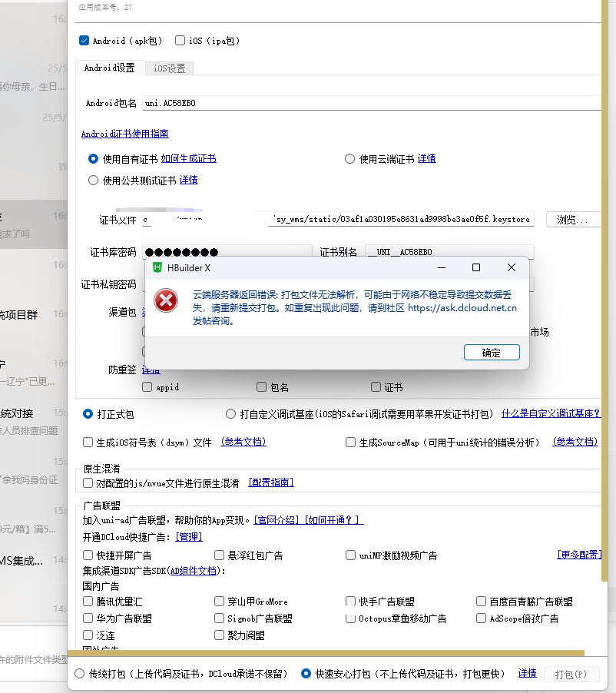Screen dimensions: 616x693
Task: Tick the 泛连 checkbox
Action: click(x=88, y=635)
